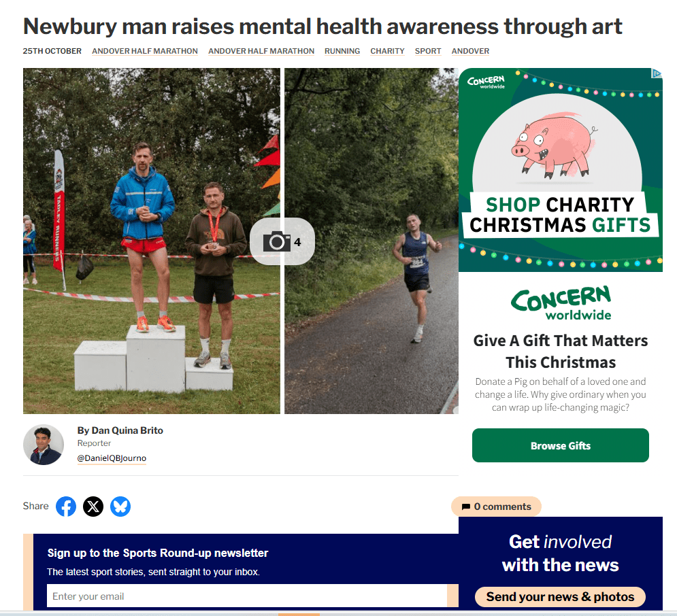Click the Shop Charity Christmas Gifts banner
This screenshot has width=677, height=616.
561,170
